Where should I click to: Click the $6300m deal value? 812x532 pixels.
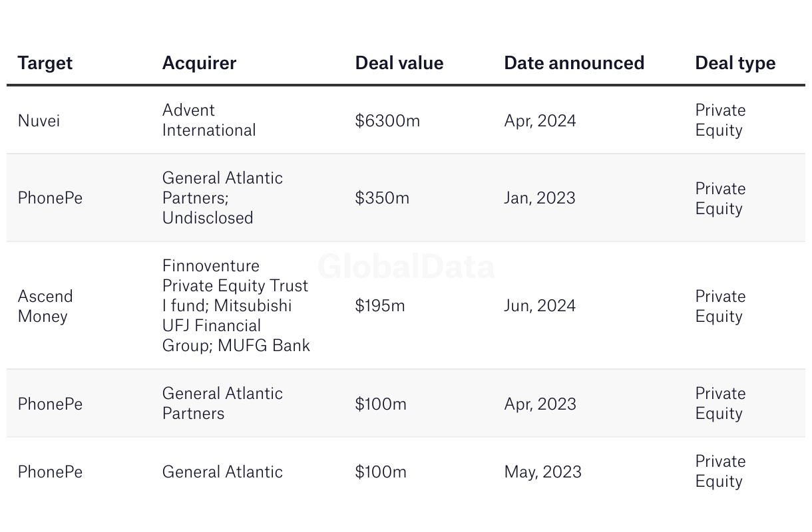click(x=387, y=120)
